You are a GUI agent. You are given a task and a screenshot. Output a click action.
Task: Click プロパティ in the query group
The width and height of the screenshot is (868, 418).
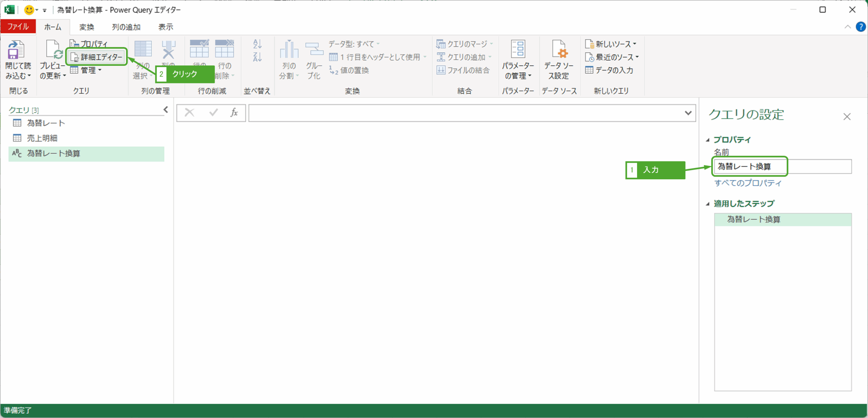pos(89,44)
